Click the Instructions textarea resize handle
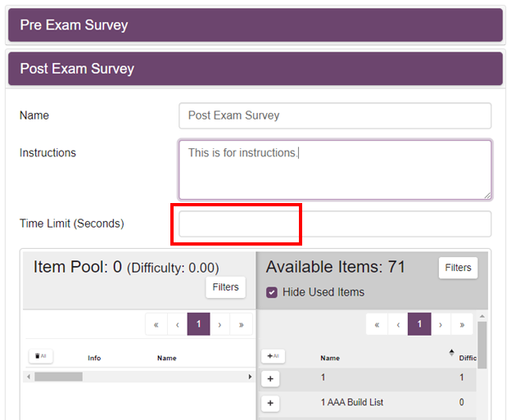The image size is (511, 420). [487, 196]
